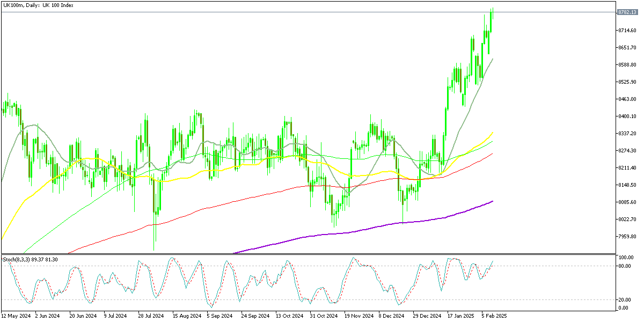Select the 8 Dec 2024 date label

coord(391,317)
